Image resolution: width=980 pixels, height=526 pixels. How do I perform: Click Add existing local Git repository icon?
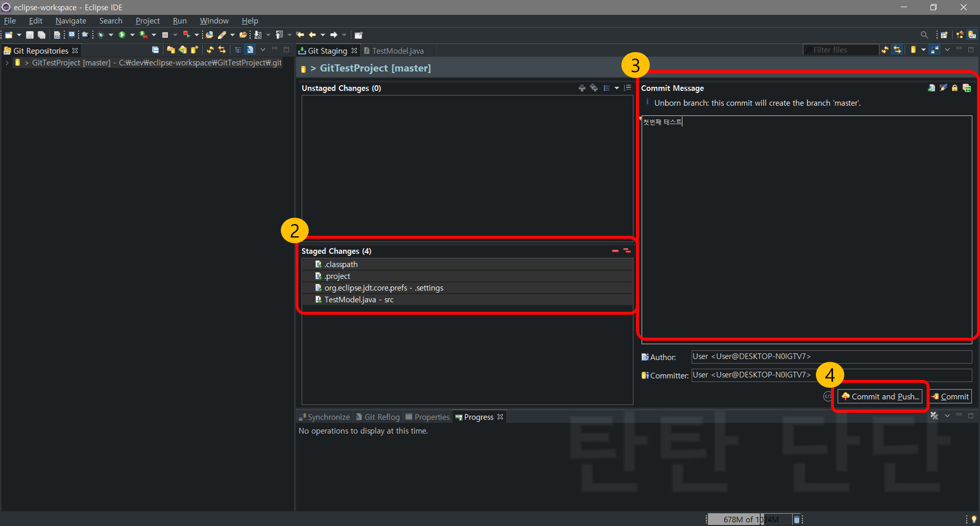tap(171, 50)
